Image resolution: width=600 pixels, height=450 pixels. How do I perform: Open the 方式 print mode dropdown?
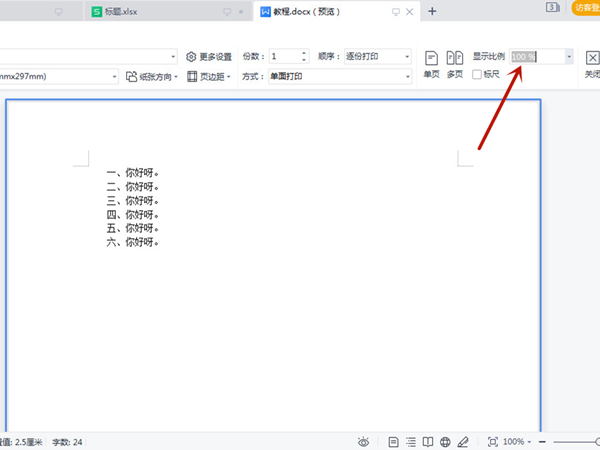click(x=407, y=76)
